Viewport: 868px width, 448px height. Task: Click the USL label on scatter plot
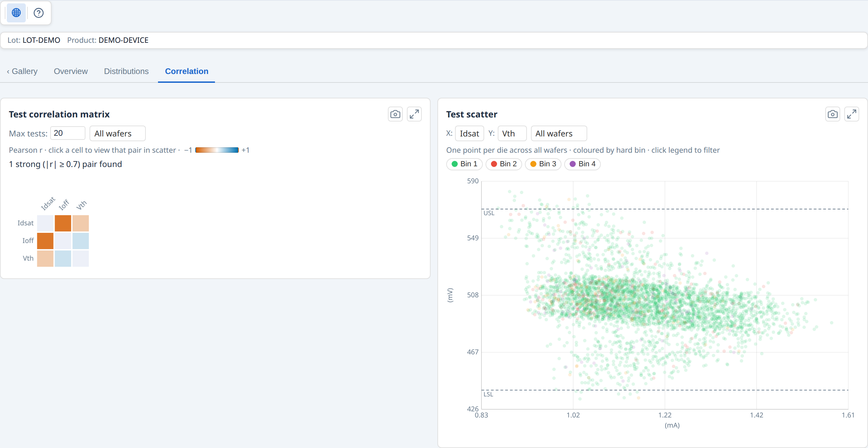[x=489, y=213]
